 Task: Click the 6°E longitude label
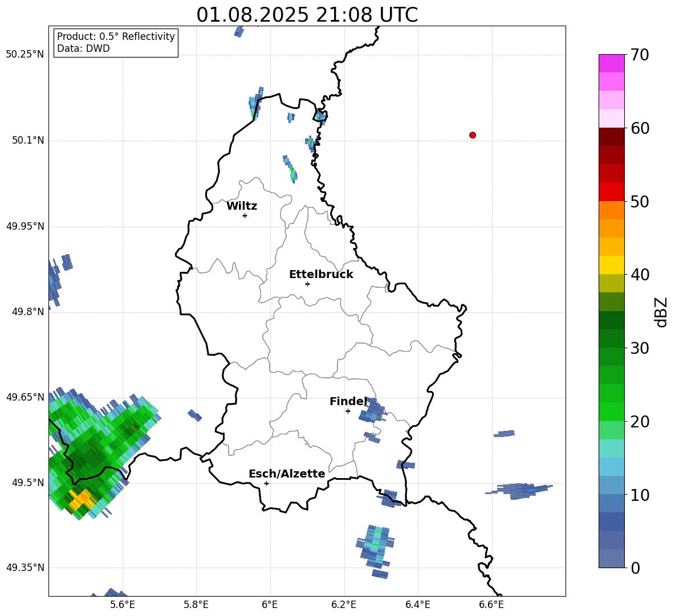270,605
